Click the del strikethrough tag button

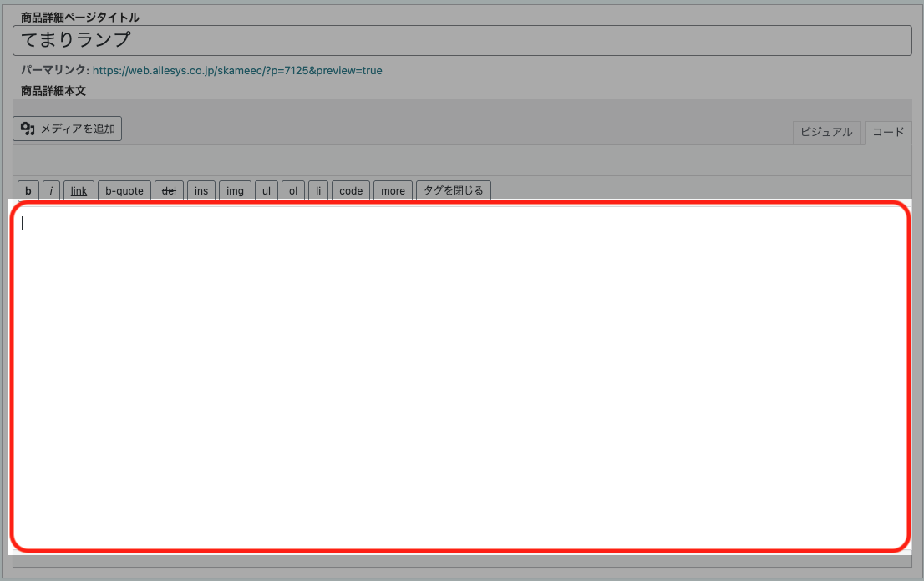pos(169,191)
